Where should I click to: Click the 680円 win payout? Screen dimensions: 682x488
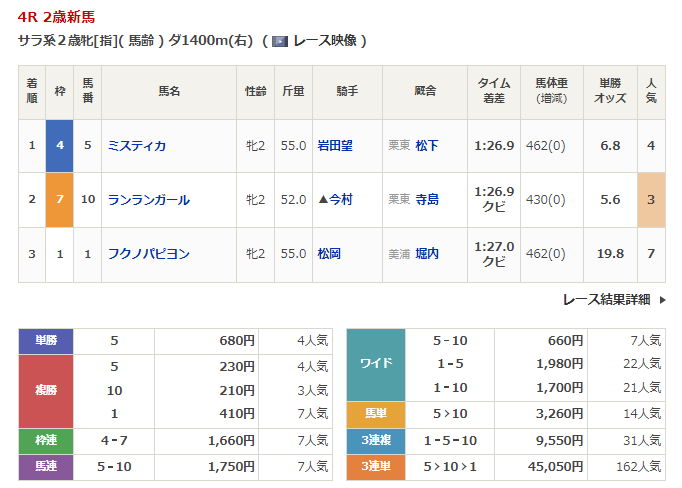(x=237, y=341)
